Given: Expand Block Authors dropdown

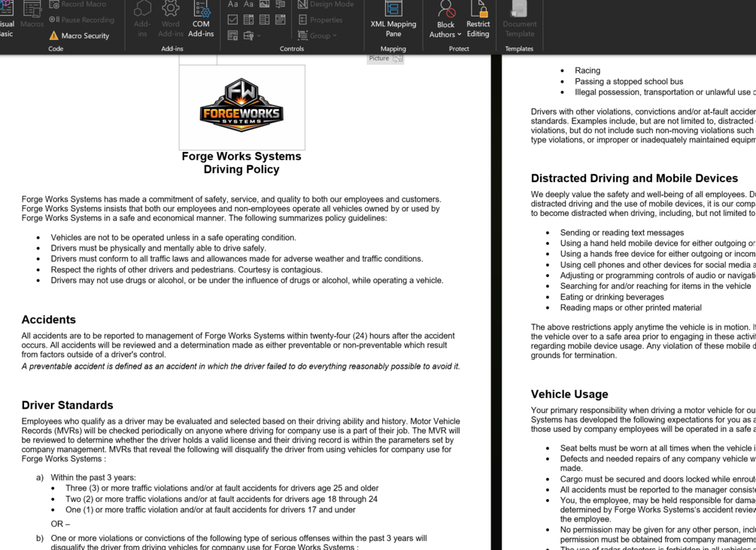Looking at the screenshot, I should [445, 20].
